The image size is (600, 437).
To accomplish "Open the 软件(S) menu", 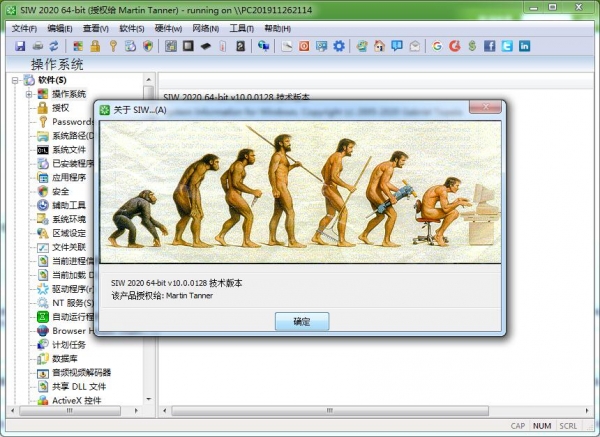I will coord(132,29).
